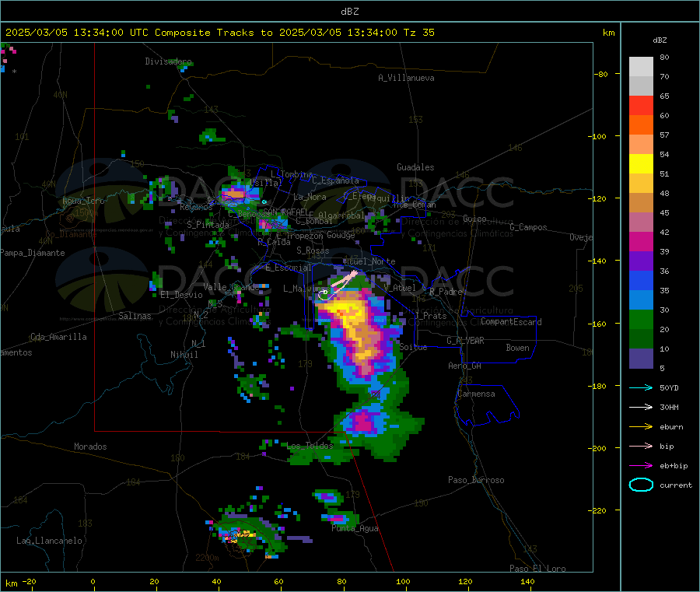Click the Paso_El_Loro map label
This screenshot has height=592, width=700.
click(x=537, y=569)
